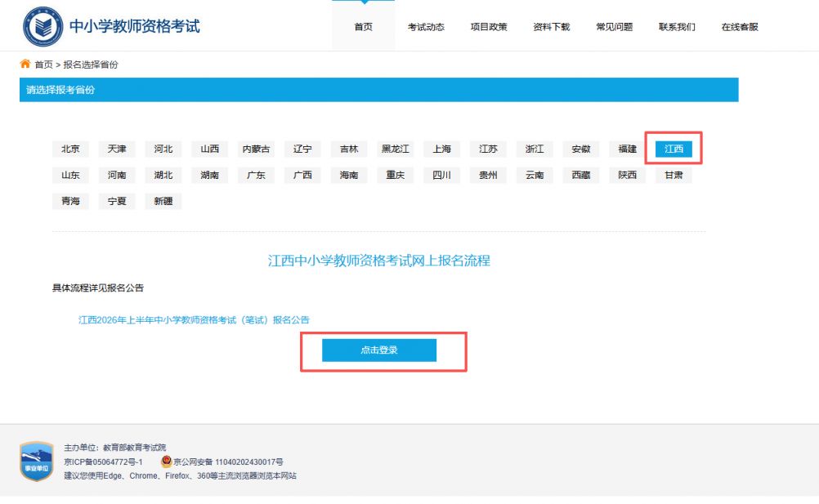Click the home icon in the breadcrumb
819x504 pixels.
click(x=27, y=64)
